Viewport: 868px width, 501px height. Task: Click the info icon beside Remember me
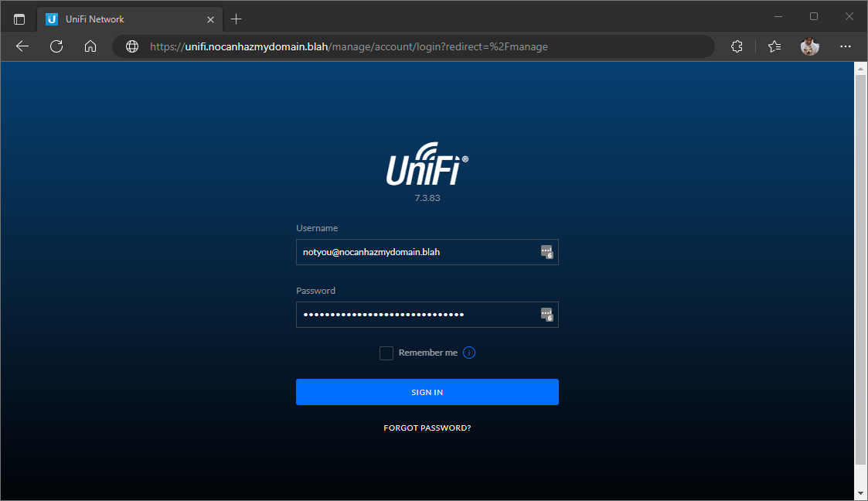468,353
